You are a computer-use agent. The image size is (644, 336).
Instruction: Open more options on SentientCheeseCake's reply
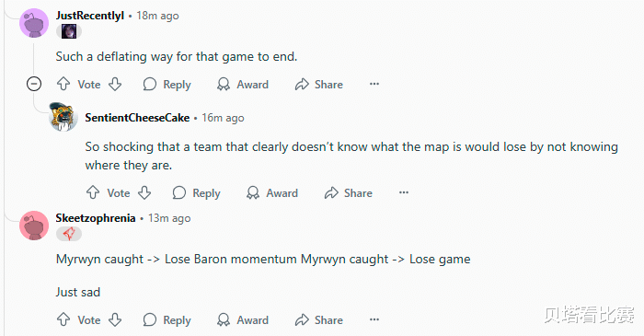click(404, 192)
